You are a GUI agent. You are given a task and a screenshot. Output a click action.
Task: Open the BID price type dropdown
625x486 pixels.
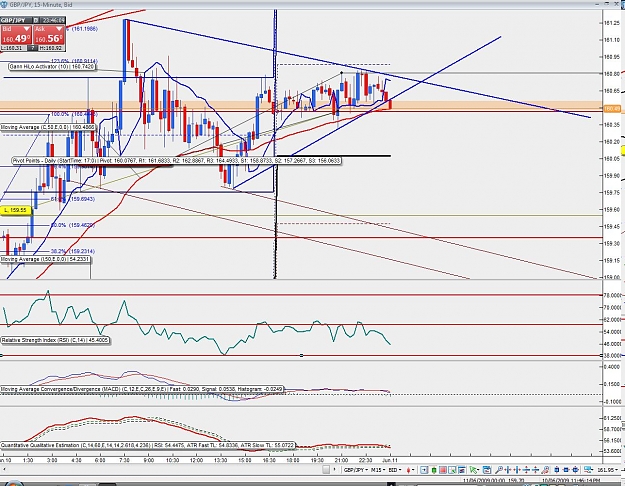pos(395,470)
